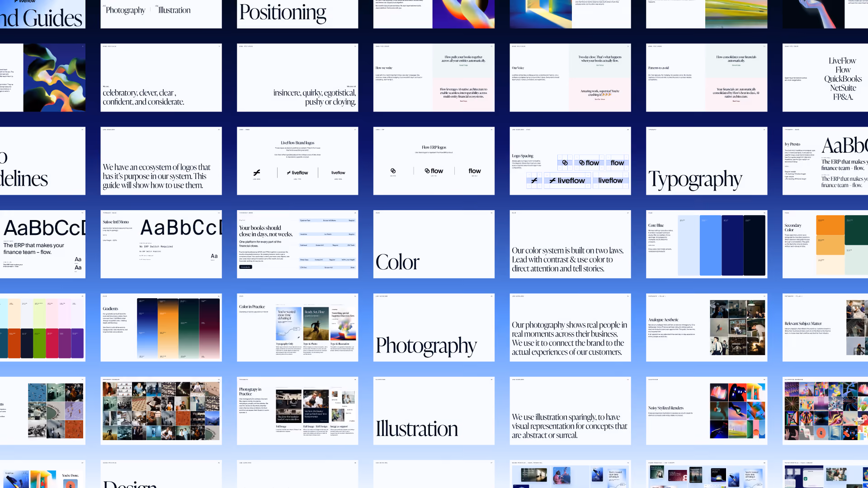The width and height of the screenshot is (868, 488).
Task: Open the 'Typography' title slide
Action: (707, 161)
